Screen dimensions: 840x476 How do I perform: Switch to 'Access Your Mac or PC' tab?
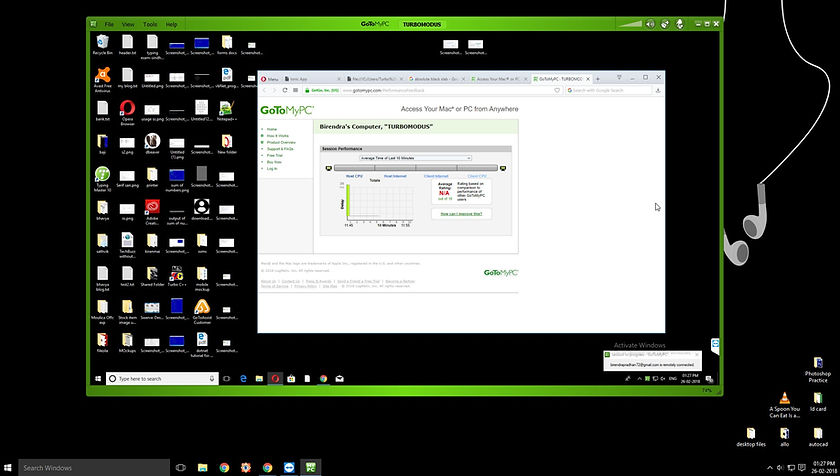point(499,79)
